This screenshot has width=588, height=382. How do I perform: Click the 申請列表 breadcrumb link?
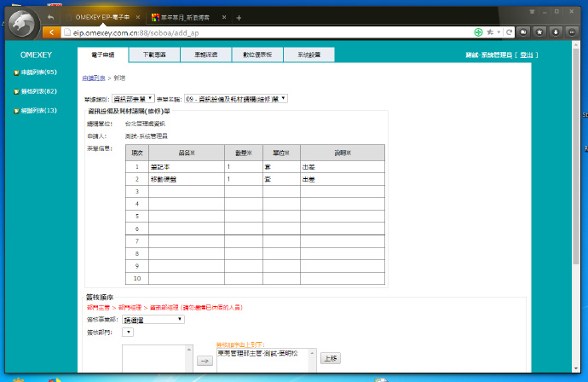(x=94, y=78)
